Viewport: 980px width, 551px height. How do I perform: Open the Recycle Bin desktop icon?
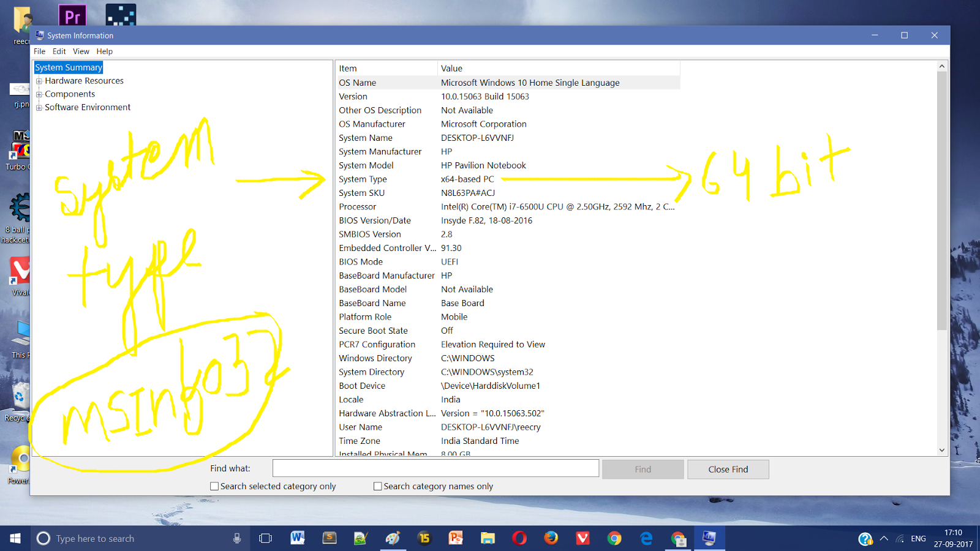point(20,396)
